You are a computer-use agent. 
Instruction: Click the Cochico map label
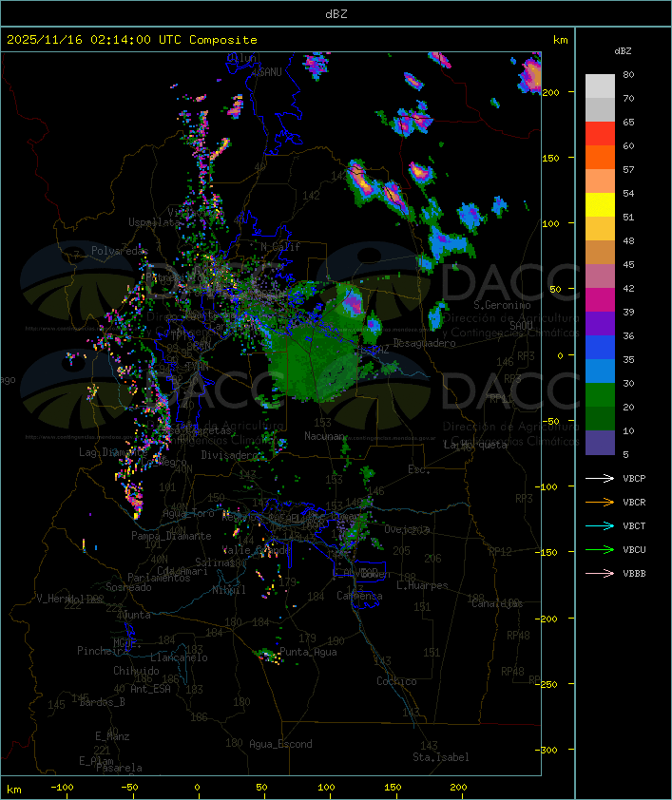click(396, 681)
